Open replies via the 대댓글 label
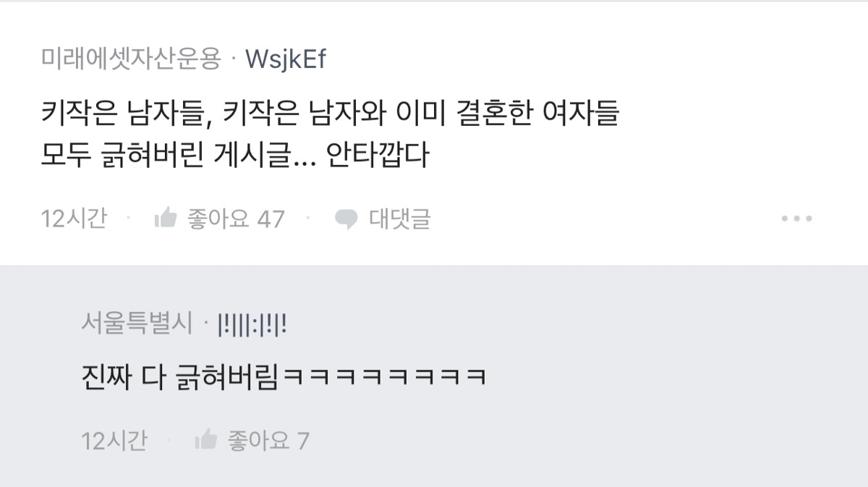 point(400,218)
